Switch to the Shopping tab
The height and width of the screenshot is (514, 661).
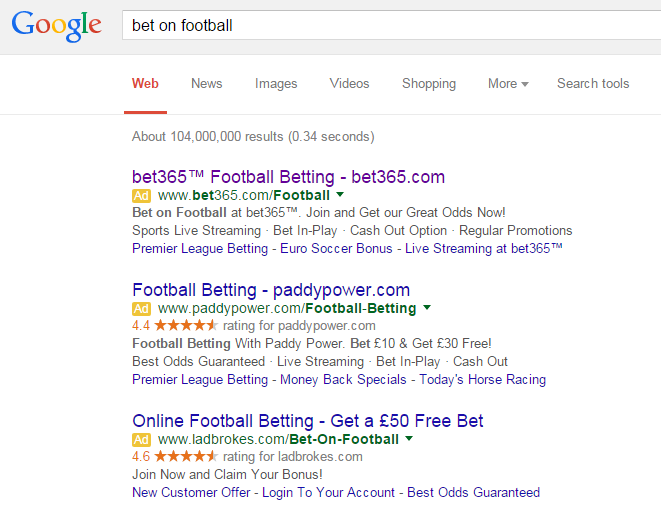tap(429, 83)
